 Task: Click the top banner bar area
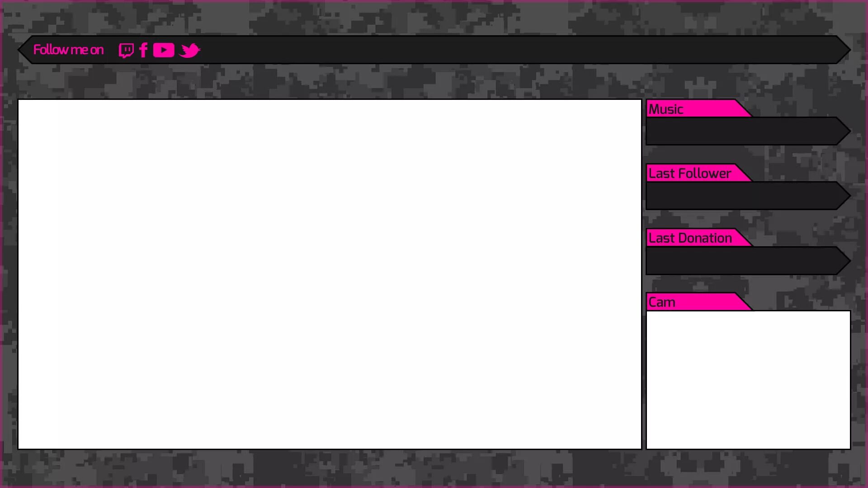click(434, 49)
